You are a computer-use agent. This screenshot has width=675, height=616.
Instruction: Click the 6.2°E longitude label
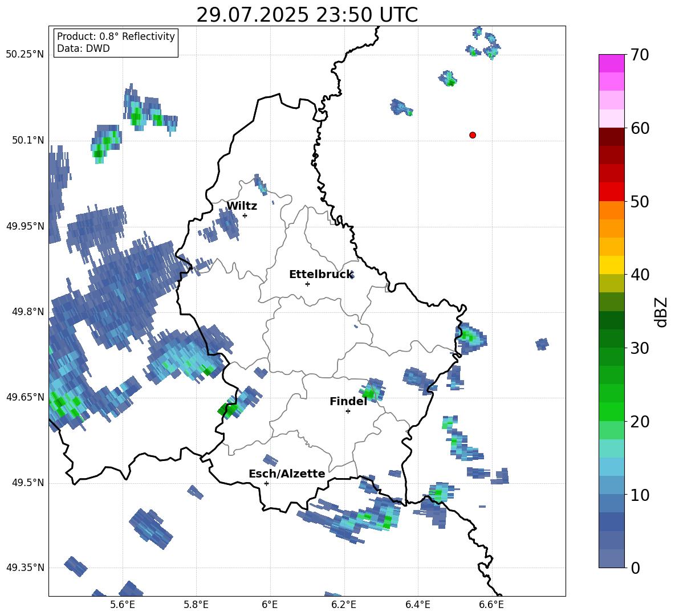[x=344, y=605]
